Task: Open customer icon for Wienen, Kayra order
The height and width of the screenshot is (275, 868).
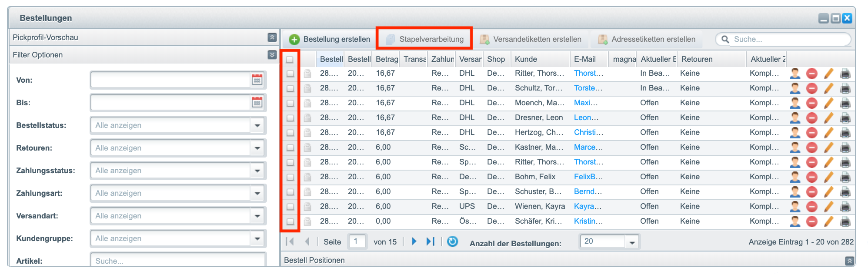Action: 795,207
